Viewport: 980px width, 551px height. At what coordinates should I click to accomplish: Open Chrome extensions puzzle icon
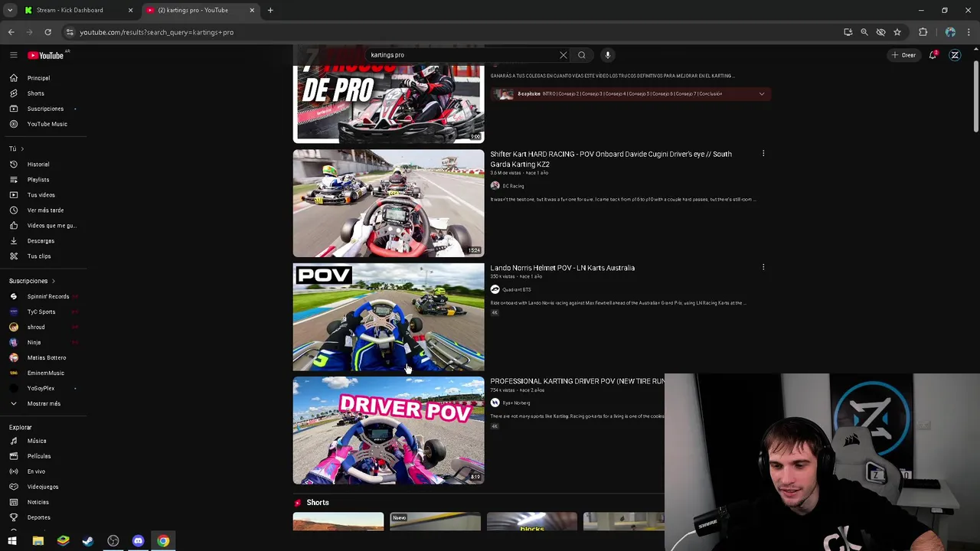coord(923,32)
